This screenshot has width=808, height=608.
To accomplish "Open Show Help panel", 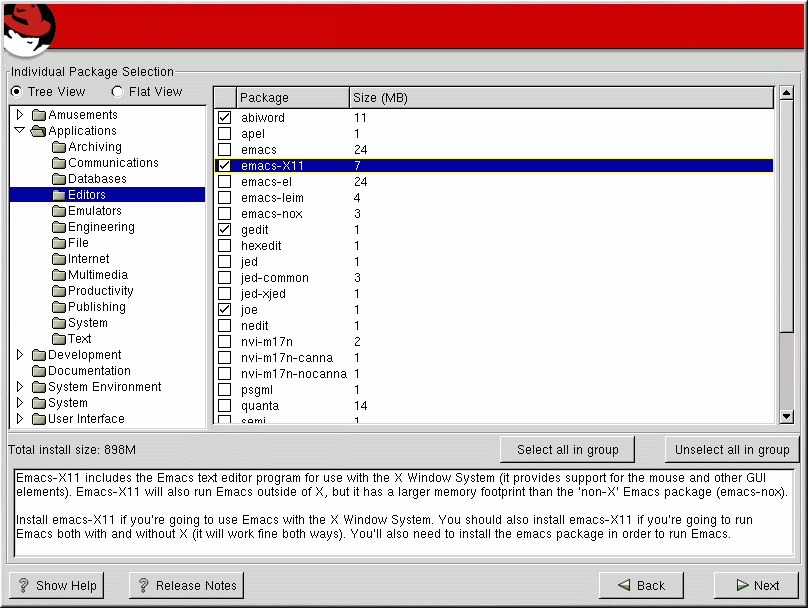I will coord(57,585).
